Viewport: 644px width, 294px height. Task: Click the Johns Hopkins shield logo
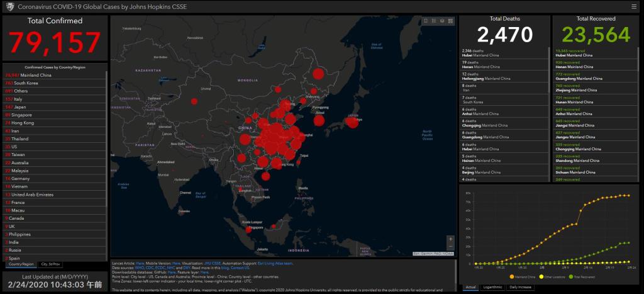(x=8, y=6)
